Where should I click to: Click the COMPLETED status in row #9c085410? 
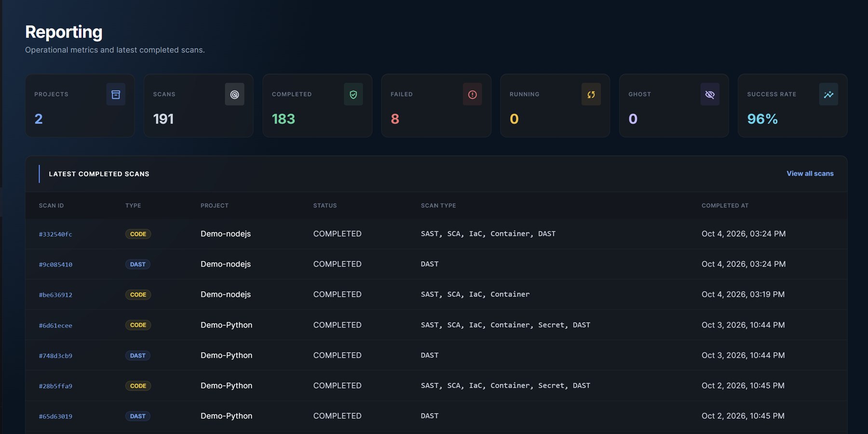pyautogui.click(x=338, y=264)
